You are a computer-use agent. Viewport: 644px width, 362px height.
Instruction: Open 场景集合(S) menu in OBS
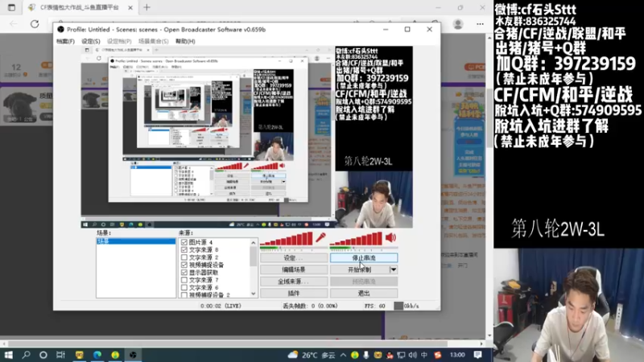pyautogui.click(x=153, y=42)
